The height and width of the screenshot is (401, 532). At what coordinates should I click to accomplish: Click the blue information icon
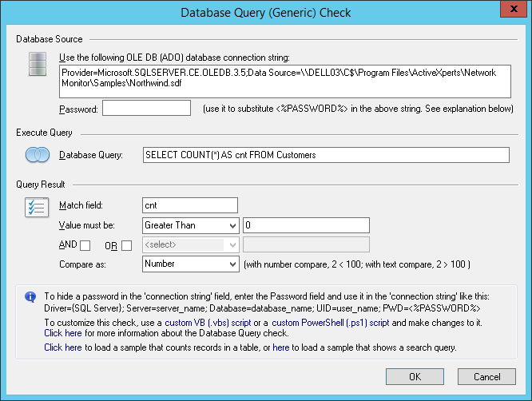click(31, 296)
